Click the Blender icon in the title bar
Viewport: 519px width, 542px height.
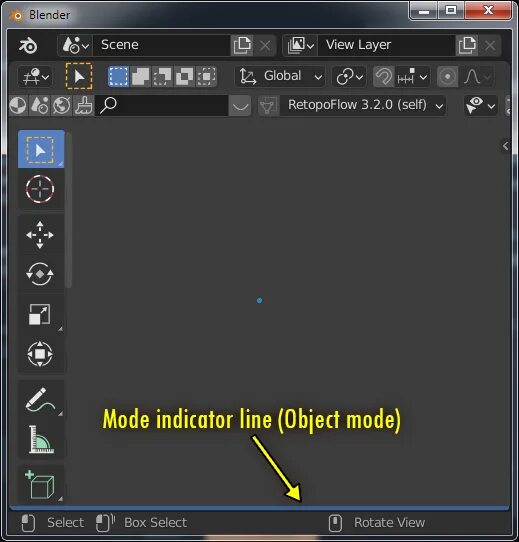(17, 15)
